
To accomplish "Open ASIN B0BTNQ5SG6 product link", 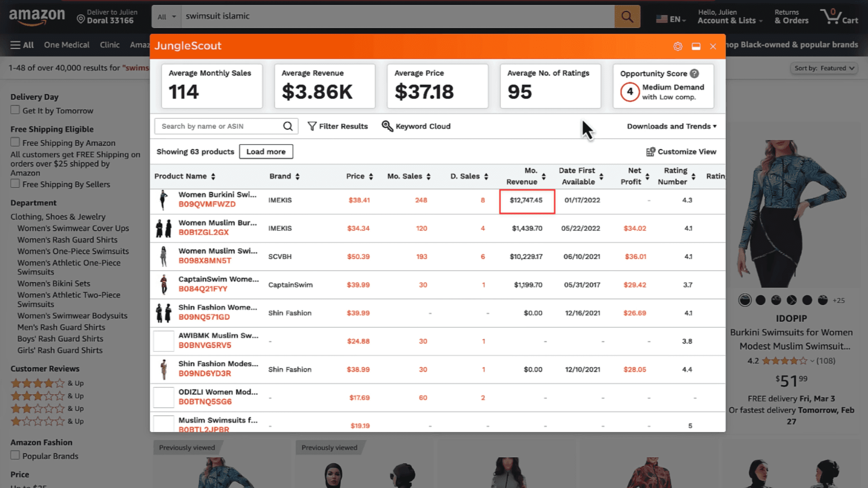I will coord(205,402).
